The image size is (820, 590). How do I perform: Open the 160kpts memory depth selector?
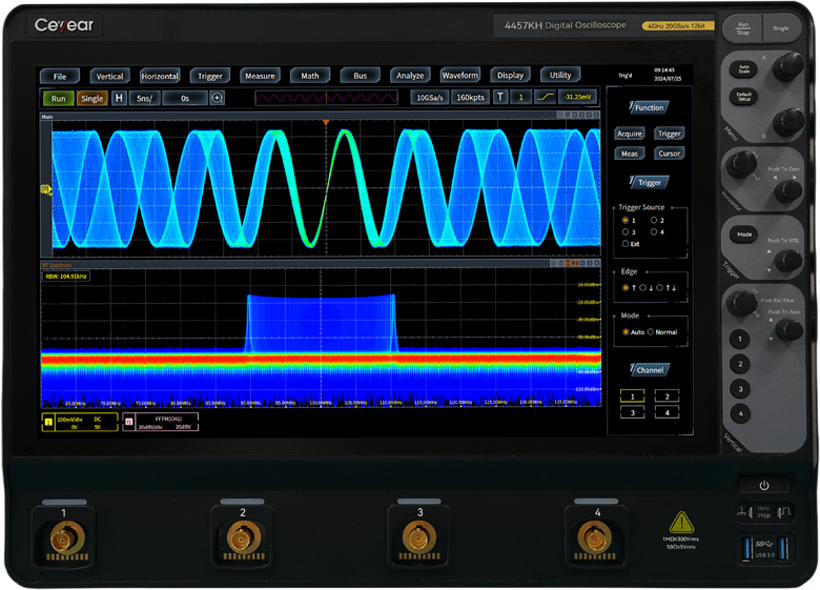470,97
